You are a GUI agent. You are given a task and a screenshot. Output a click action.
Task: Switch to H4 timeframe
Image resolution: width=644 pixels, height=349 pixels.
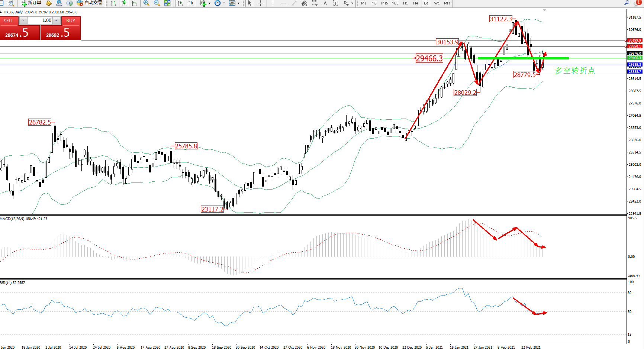point(415,3)
